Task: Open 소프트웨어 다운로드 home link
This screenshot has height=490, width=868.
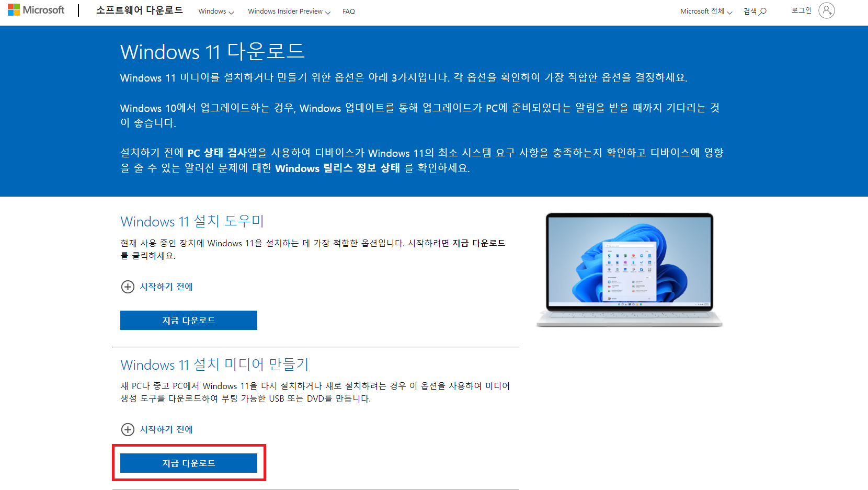Action: (x=140, y=10)
